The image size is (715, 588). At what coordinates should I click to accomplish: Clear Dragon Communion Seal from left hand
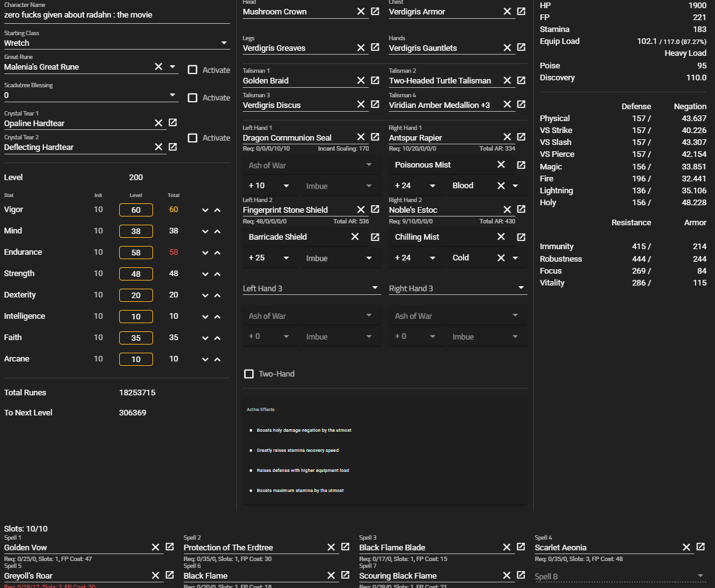pos(361,137)
